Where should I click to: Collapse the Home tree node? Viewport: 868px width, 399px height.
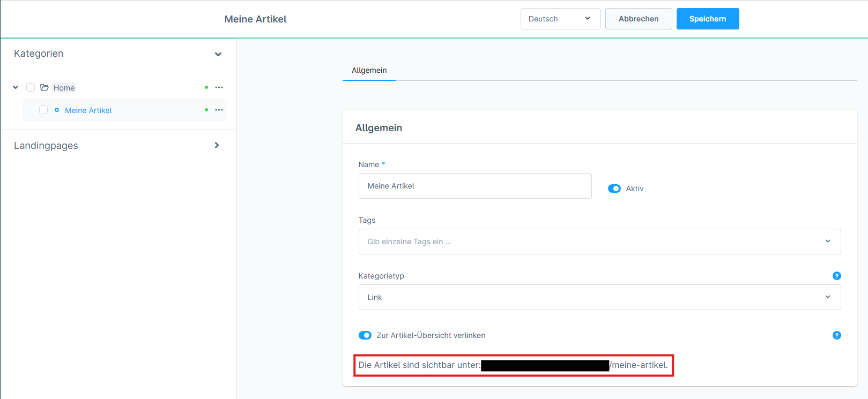pos(16,87)
